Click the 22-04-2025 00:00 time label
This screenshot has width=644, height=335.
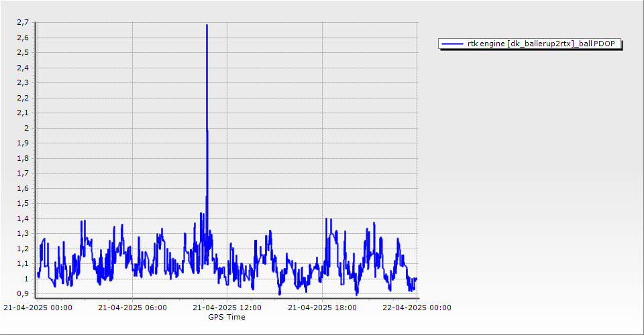(417, 308)
